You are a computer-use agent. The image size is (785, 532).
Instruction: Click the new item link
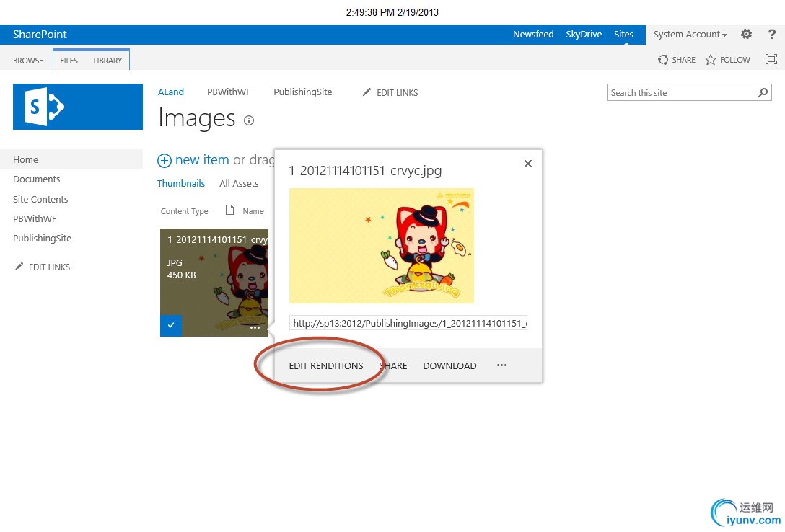[202, 160]
